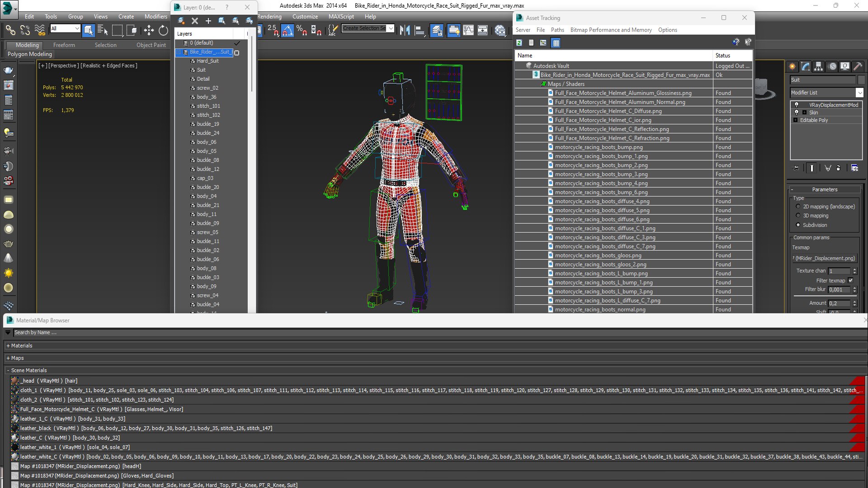Toggle Angle Snap in main toolbar
The image size is (868, 488).
288,30
